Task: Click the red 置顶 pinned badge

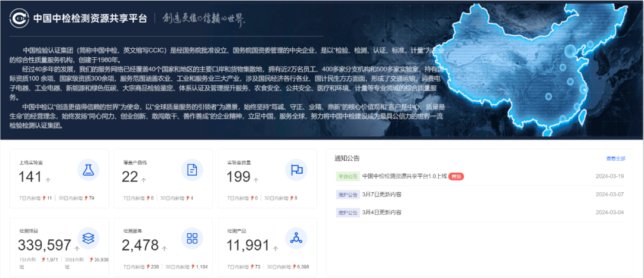Action: (456, 176)
